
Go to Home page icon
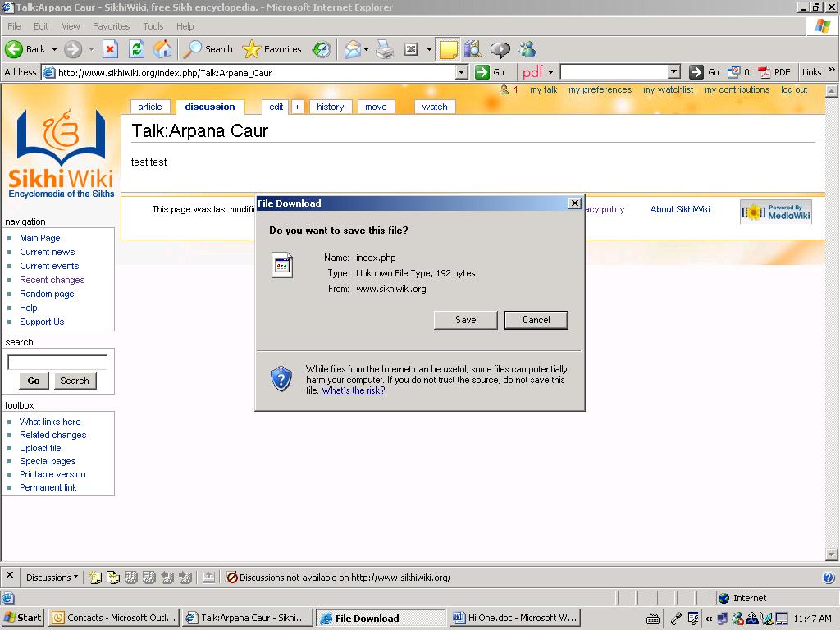[163, 49]
